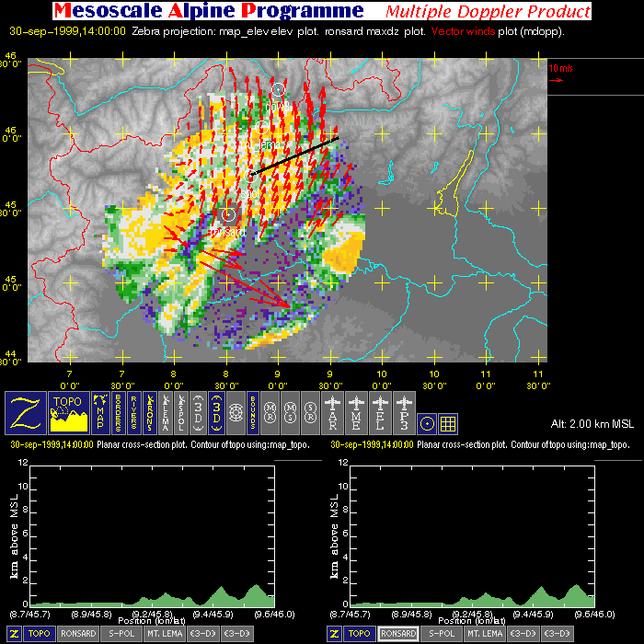
Task: Click the P3 aircraft icon
Action: pos(404,412)
